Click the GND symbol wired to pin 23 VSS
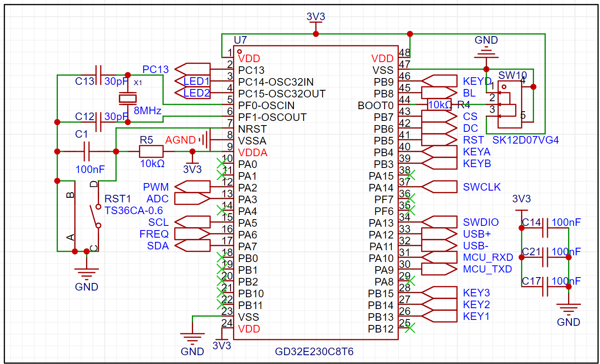600x364 pixels. (192, 338)
